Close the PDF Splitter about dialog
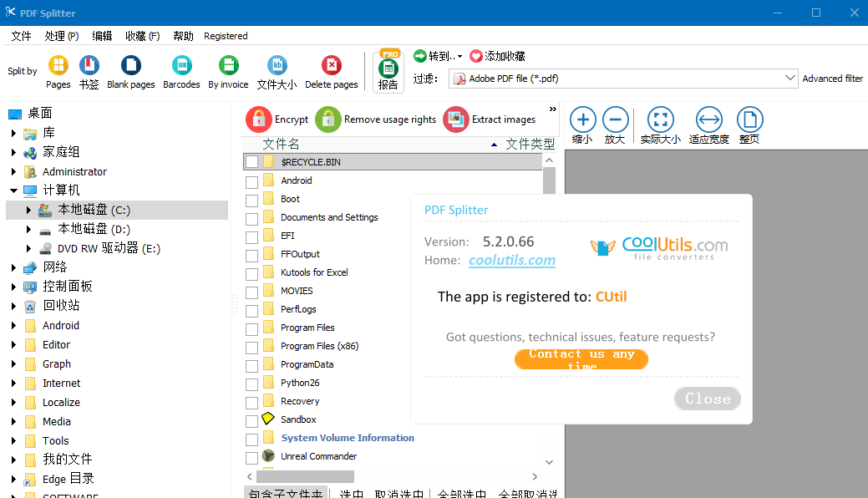Viewport: 868px width, 498px height. coord(707,399)
